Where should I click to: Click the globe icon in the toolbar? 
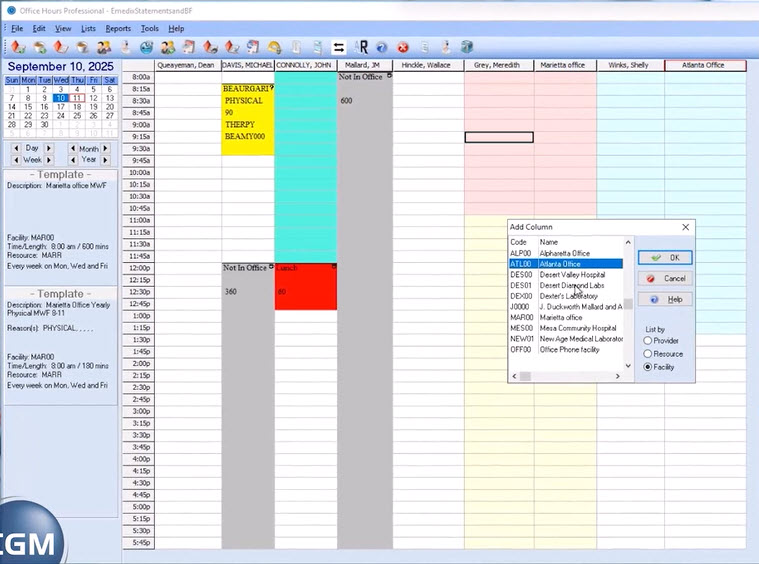coord(146,47)
